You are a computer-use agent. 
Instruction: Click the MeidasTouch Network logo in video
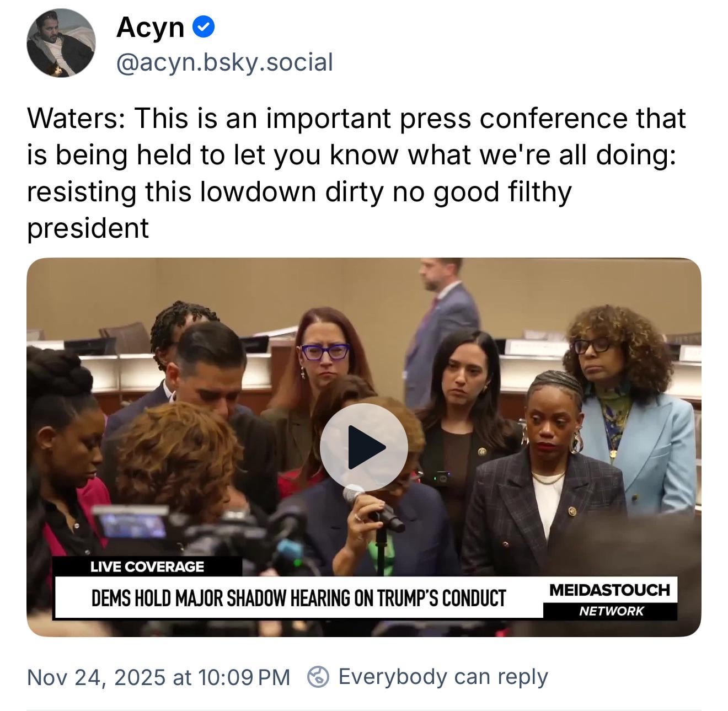[x=609, y=598]
